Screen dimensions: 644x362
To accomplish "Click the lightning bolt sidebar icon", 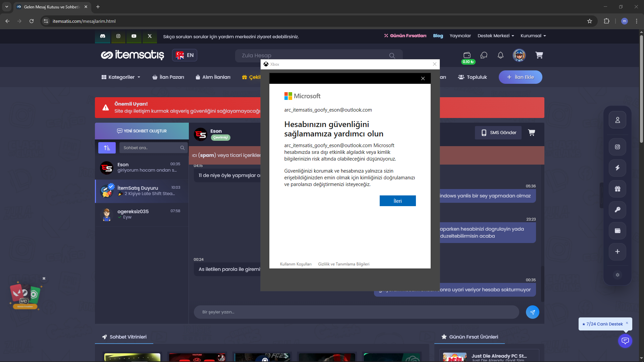I will click(618, 168).
